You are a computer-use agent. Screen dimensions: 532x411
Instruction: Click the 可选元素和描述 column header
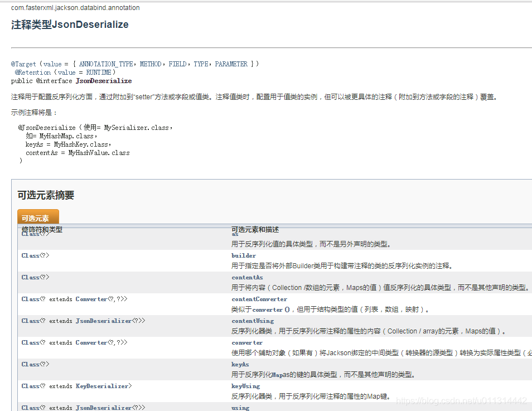[255, 229]
